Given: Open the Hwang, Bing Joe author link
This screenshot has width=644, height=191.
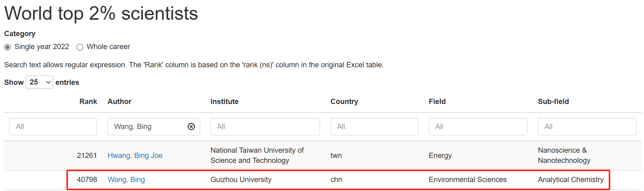Looking at the screenshot, I should (x=135, y=156).
